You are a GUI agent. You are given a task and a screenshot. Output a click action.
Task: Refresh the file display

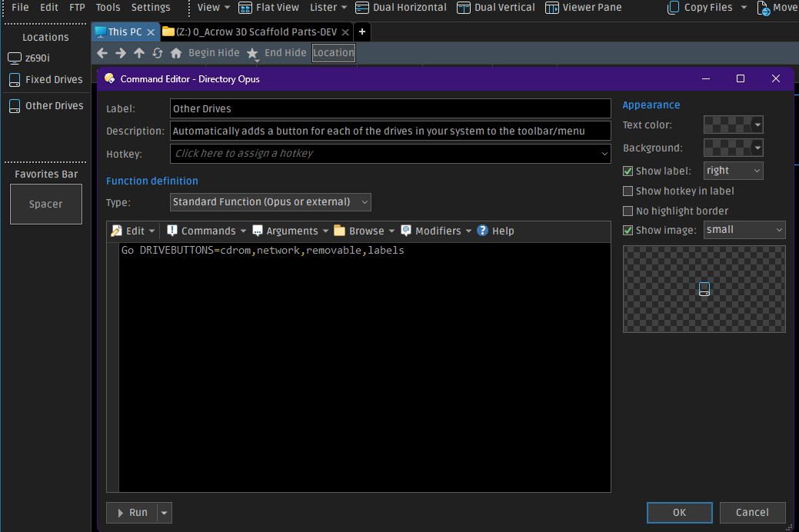click(x=158, y=53)
